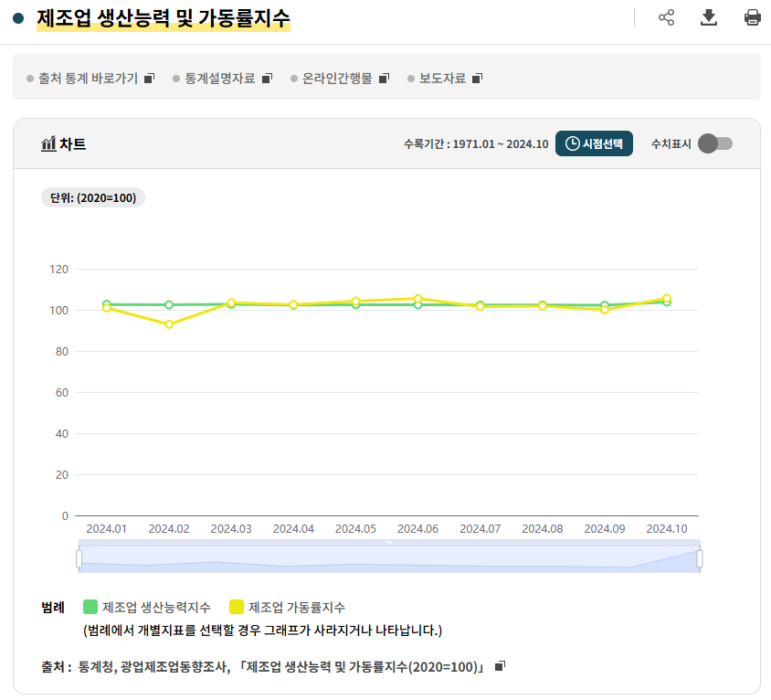Open the 통계설명자료 link
Screen dimensions: 771x700
coord(220,79)
